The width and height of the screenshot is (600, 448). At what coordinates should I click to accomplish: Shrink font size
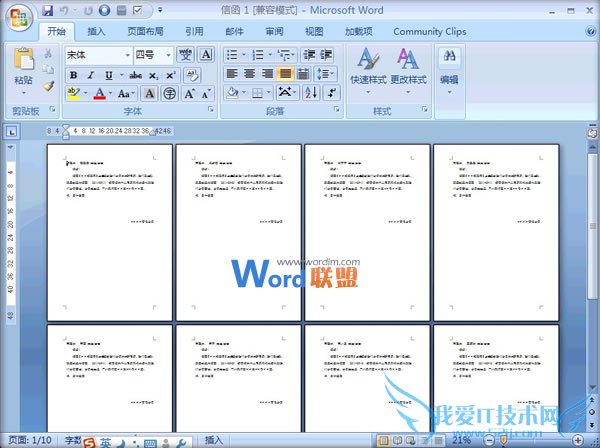click(206, 93)
